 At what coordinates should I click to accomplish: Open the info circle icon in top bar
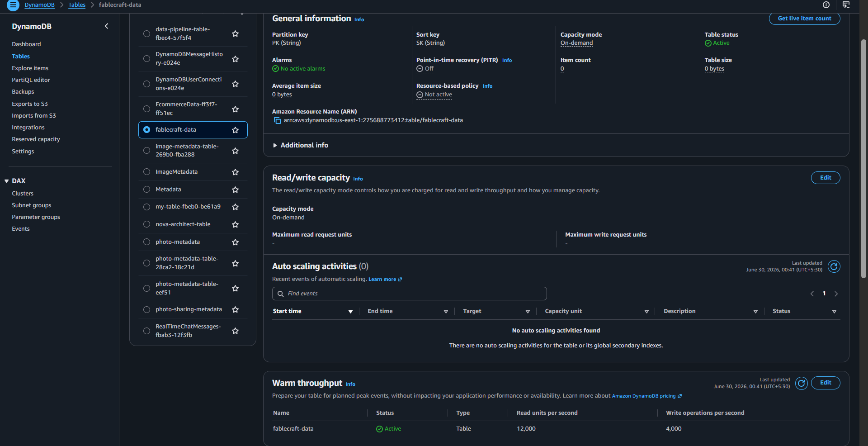click(826, 5)
